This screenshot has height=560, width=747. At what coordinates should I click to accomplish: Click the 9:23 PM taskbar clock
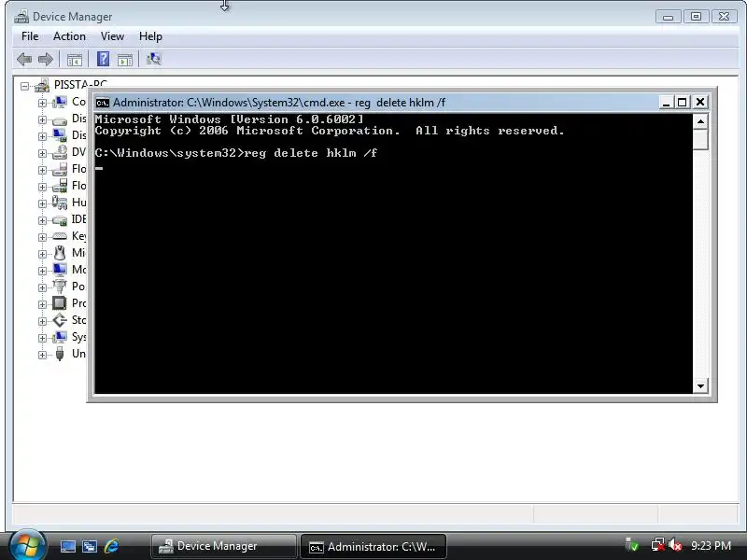pyautogui.click(x=711, y=545)
